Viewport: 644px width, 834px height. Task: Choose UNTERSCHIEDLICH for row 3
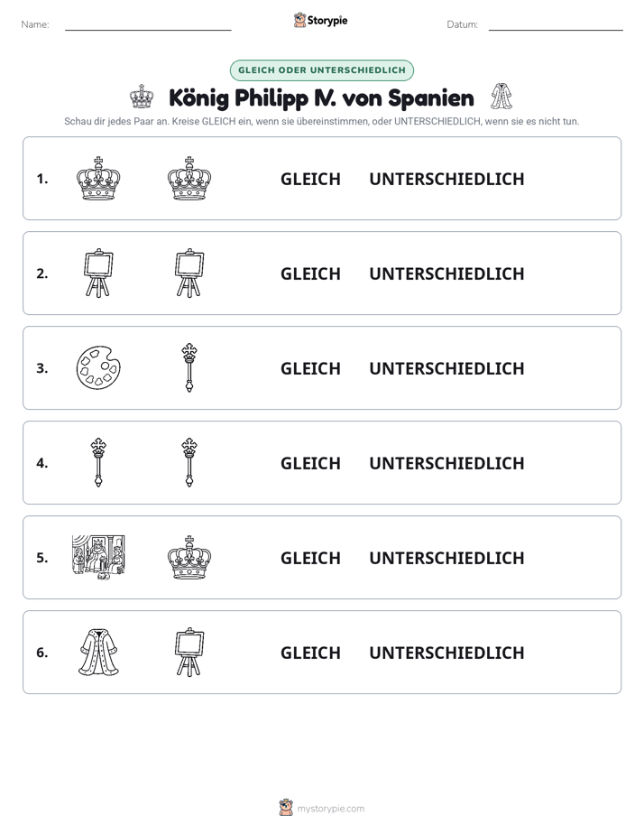[x=446, y=368]
